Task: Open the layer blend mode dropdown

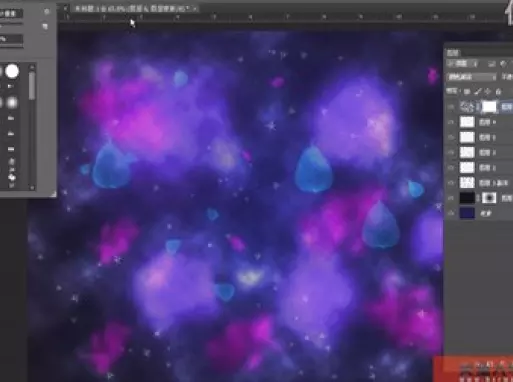Action: (471, 77)
